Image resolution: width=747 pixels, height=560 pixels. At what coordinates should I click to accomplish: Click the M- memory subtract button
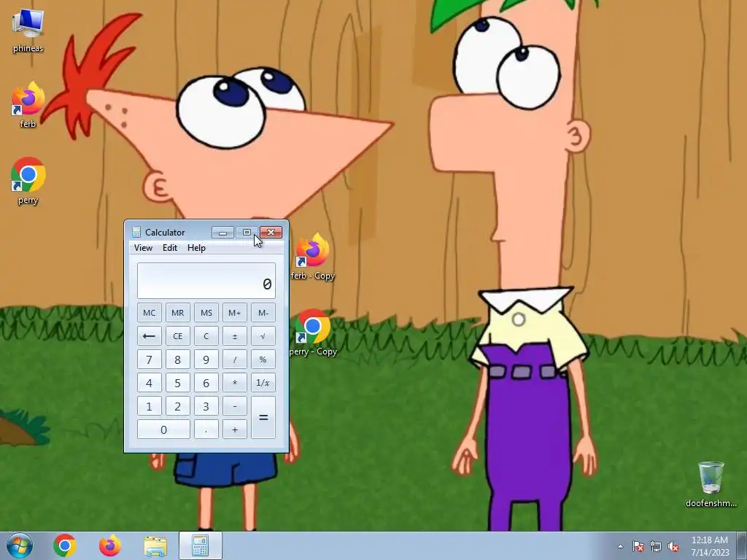pyautogui.click(x=263, y=313)
